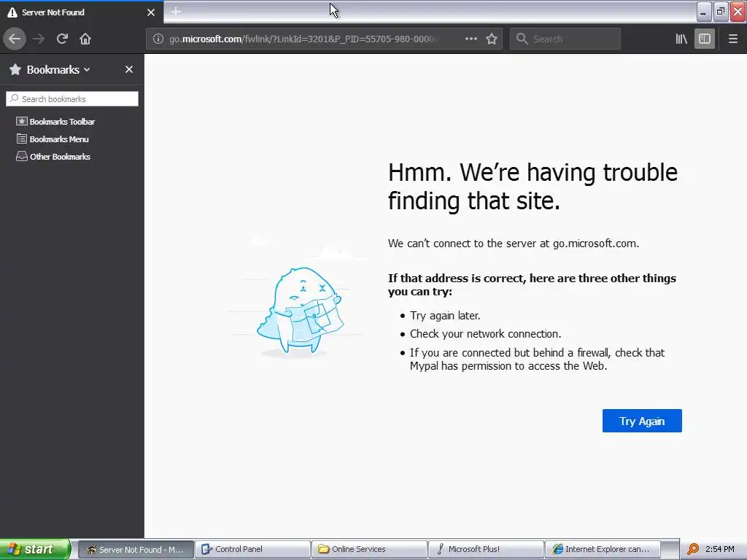
Task: Toggle the sidebar button in toolbar
Action: click(x=705, y=39)
